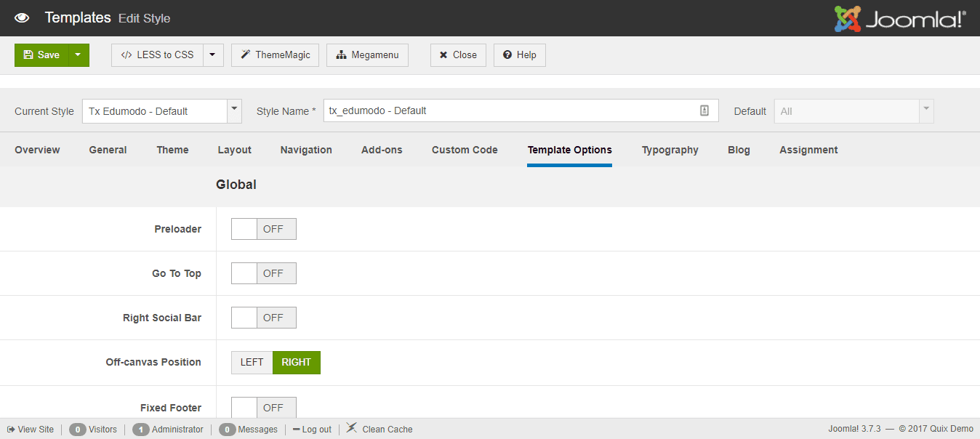The width and height of the screenshot is (980, 439).
Task: Click the Help question mark button
Action: coord(519,55)
